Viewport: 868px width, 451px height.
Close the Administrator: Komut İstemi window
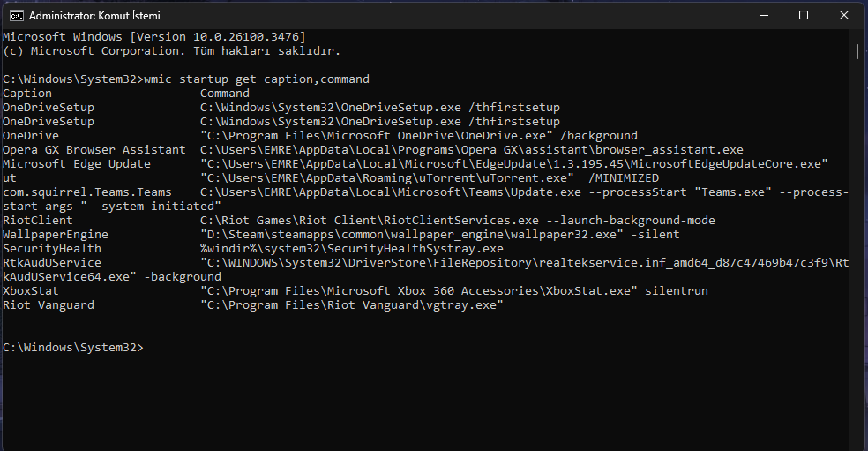[x=843, y=16]
